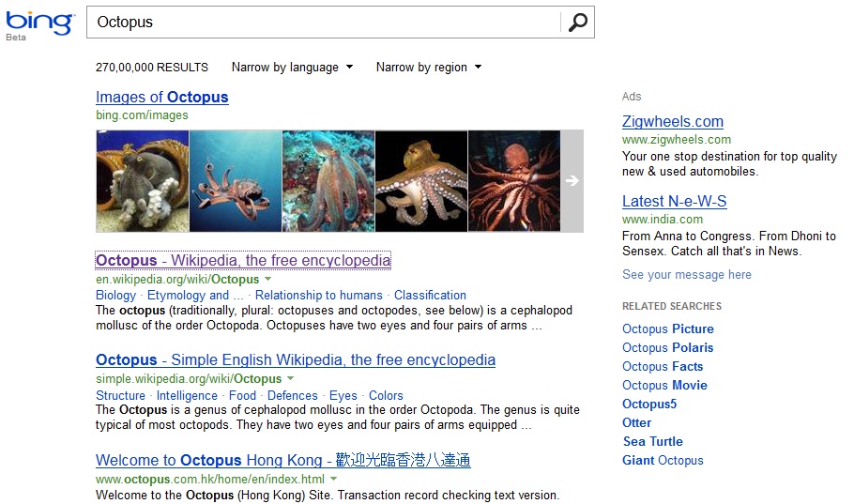854x504 pixels.
Task: Click the 270,00,000 RESULTS count
Action: (x=152, y=67)
